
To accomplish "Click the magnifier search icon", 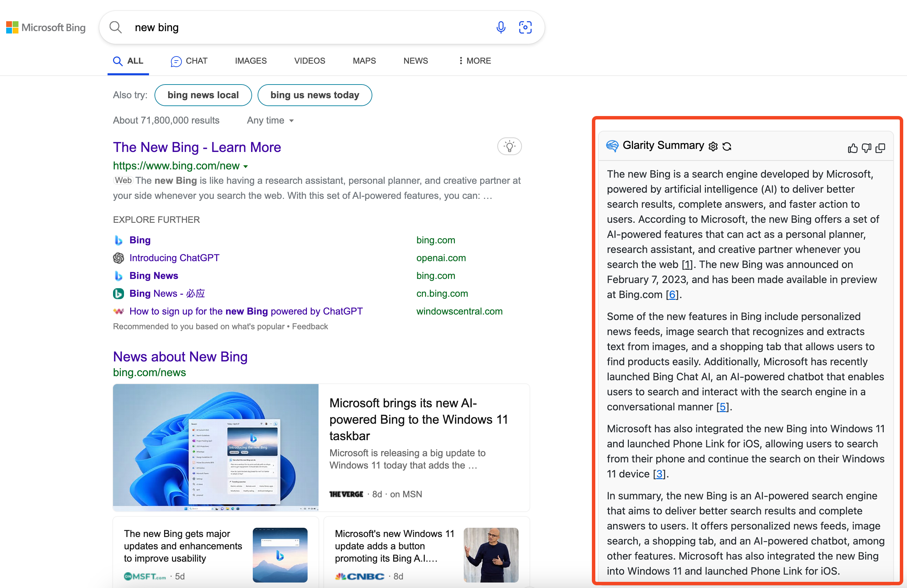I will coord(115,27).
